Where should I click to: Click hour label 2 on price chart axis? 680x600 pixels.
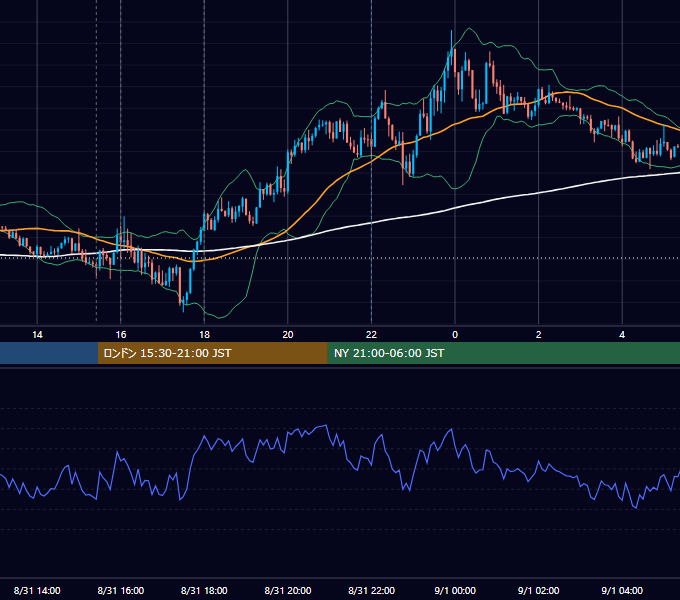pos(539,335)
